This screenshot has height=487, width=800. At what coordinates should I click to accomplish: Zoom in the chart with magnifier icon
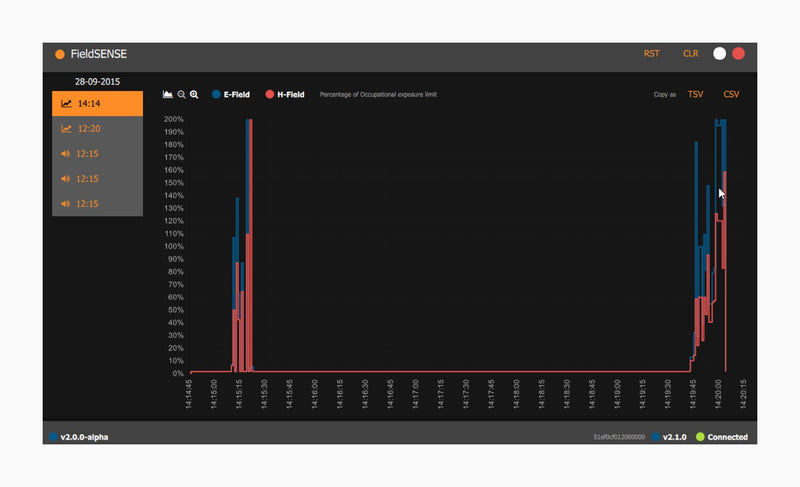[x=194, y=94]
